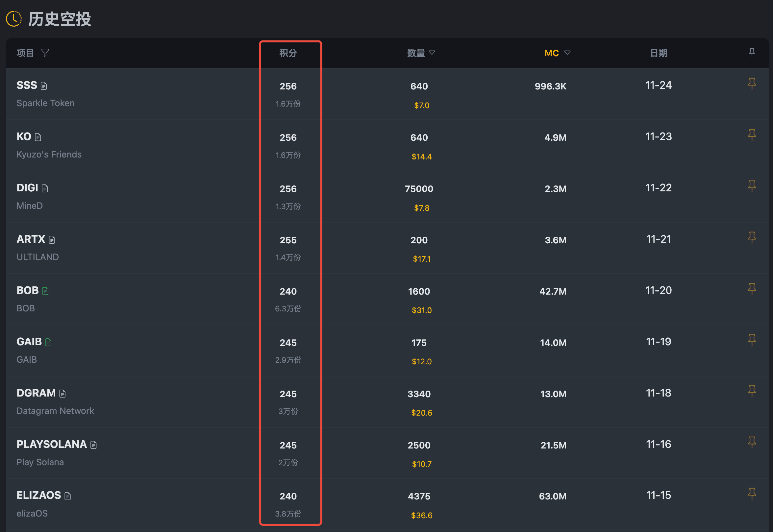Open the document icon next to DGRAM
Viewport: 773px width, 532px height.
(63, 394)
